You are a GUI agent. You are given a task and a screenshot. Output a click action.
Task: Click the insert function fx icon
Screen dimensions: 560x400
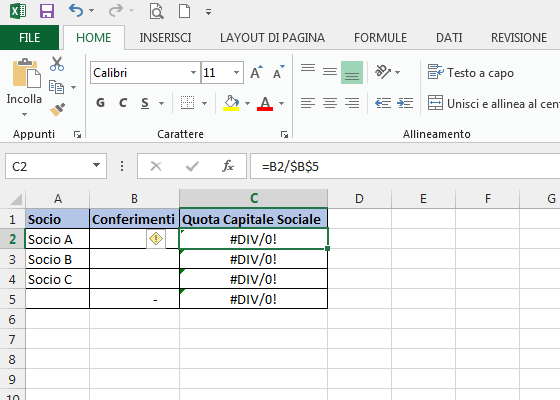[228, 166]
